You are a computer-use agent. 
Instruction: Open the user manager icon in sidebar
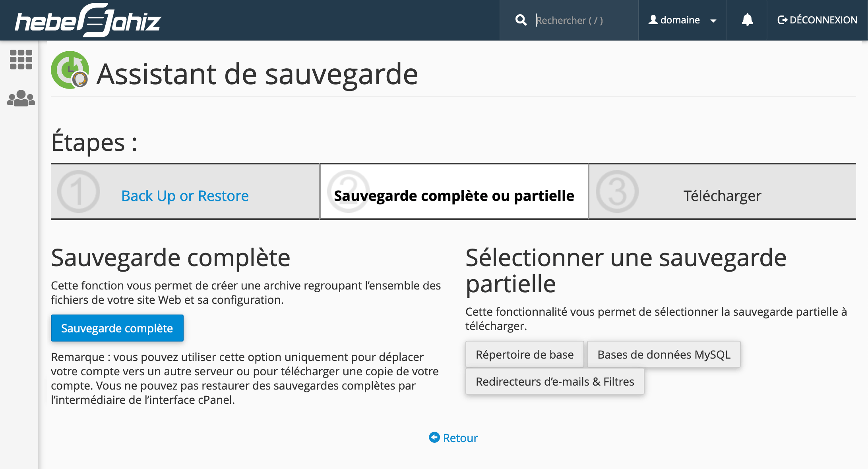[21, 98]
